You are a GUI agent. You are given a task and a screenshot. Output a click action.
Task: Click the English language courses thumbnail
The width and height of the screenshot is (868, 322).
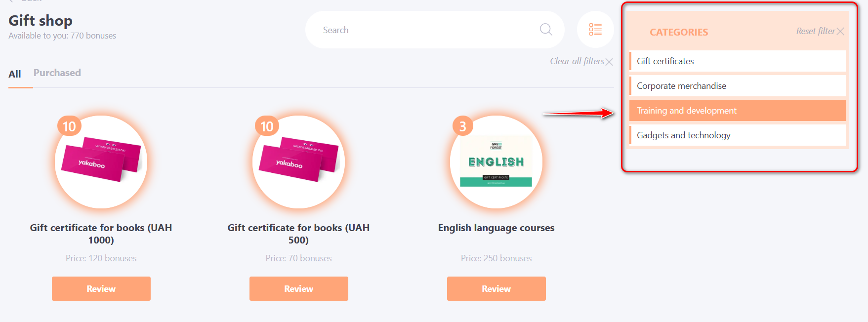[x=496, y=162]
